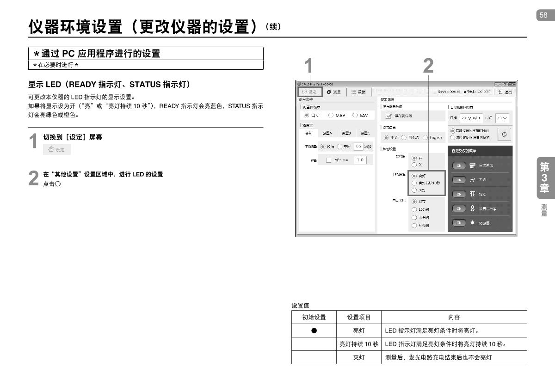Check the ΔE* <= tolerance checkbox
Image resolution: width=555 pixels, height=392 pixels.
(x=329, y=160)
